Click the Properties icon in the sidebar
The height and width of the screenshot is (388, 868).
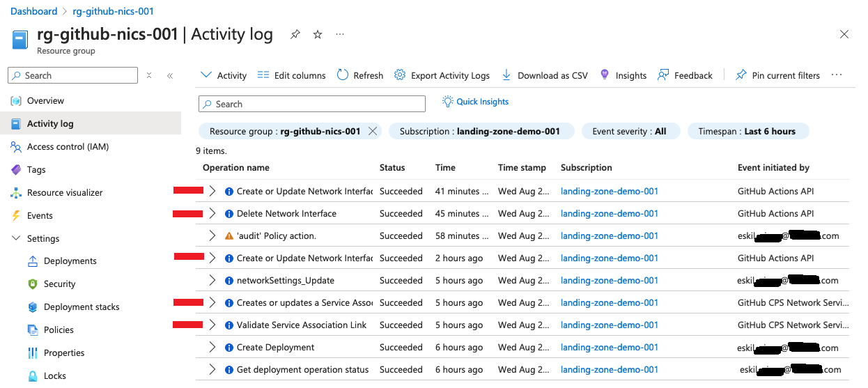(32, 353)
